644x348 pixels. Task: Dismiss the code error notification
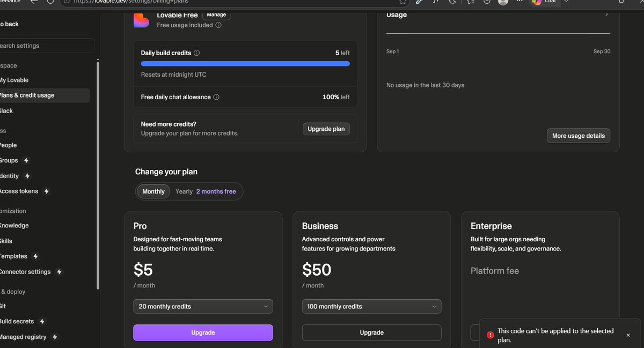(628, 335)
